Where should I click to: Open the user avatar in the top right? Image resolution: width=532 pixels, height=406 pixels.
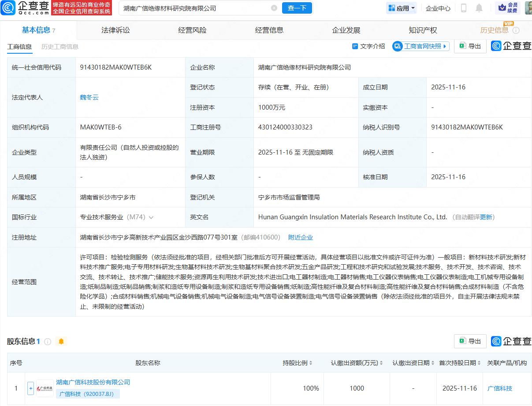(528, 8)
